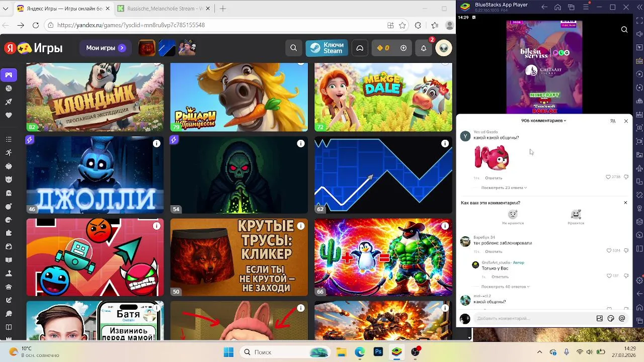This screenshot has height=362, width=644.
Task: Show info for the hooded skull game card
Action: 301,144
